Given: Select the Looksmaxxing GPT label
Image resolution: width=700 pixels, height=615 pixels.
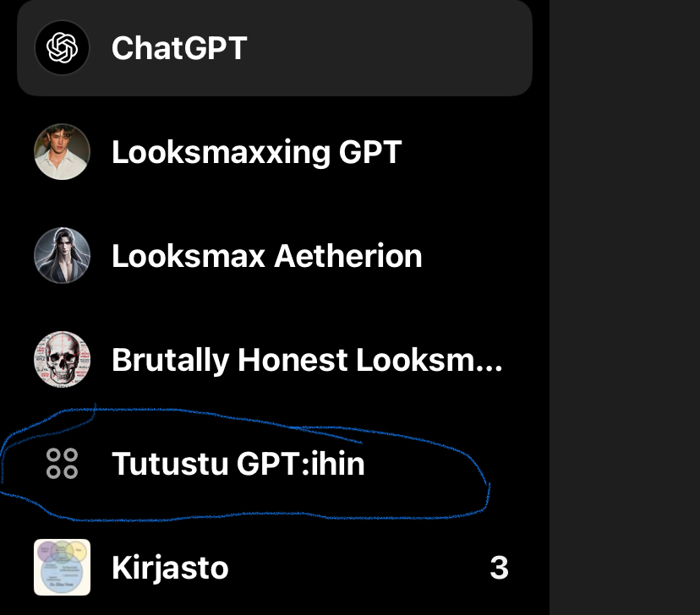Looking at the screenshot, I should point(256,153).
